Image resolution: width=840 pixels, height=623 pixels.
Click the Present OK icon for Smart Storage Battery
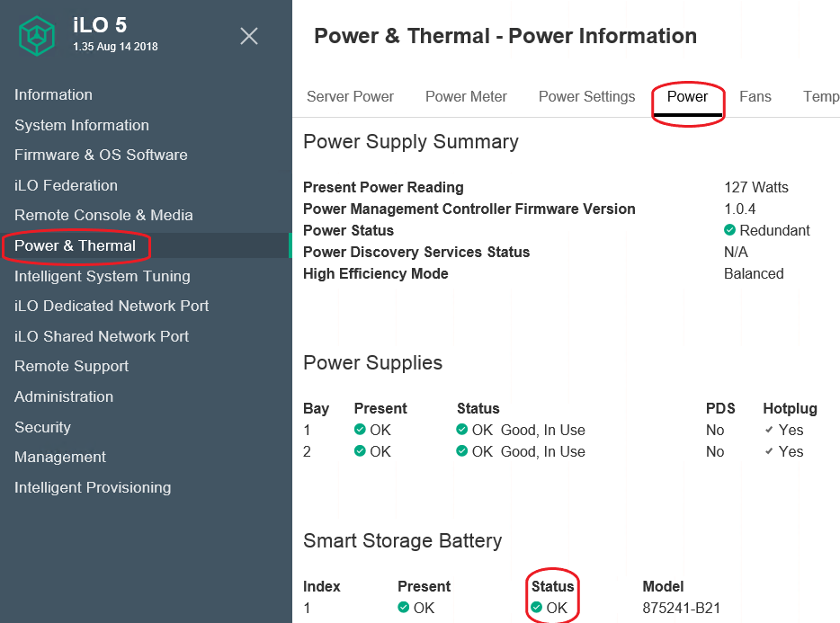(402, 608)
